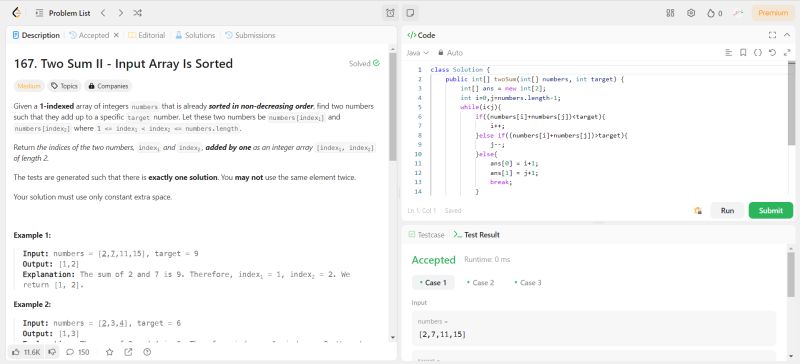Click the break; statement on line 13
Screen dimensions: 800x364
click(501, 182)
